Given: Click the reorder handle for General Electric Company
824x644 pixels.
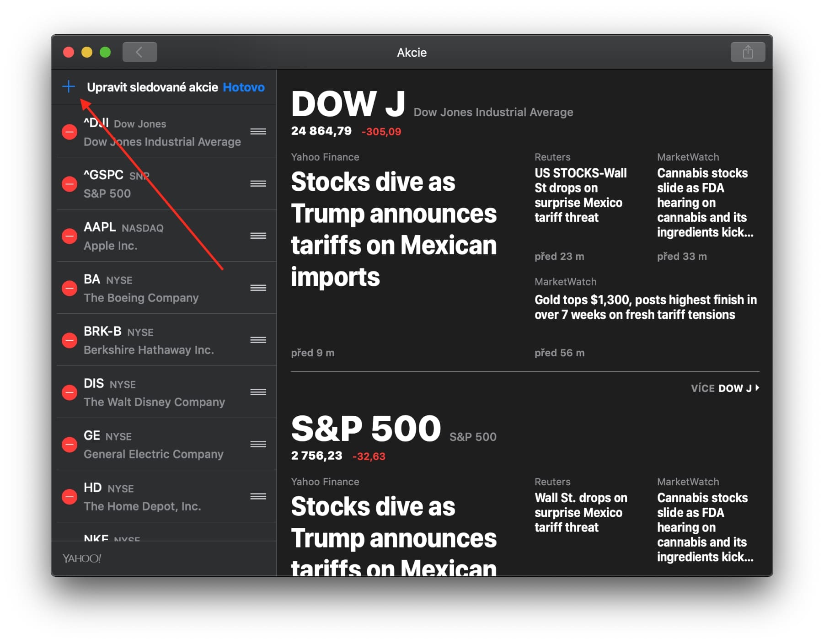Looking at the screenshot, I should point(258,445).
